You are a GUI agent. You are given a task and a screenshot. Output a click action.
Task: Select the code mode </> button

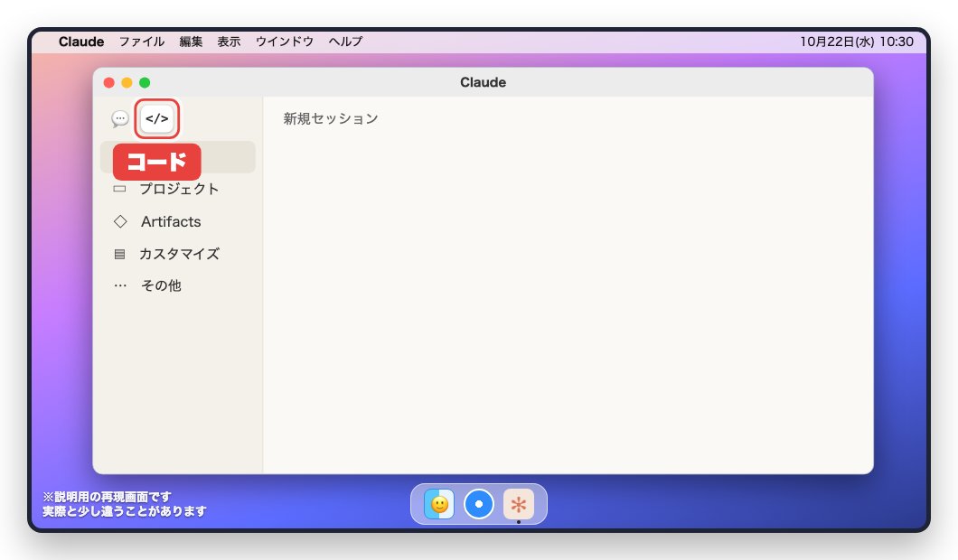tap(157, 118)
